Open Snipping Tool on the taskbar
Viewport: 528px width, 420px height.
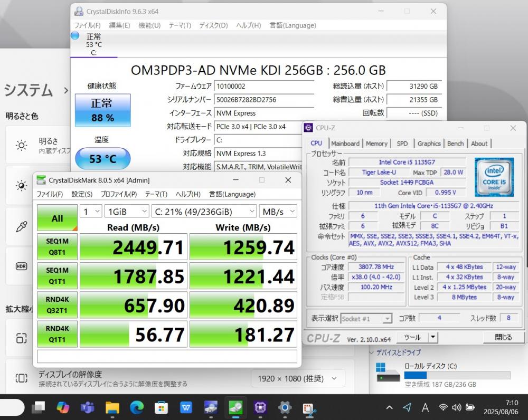click(309, 407)
